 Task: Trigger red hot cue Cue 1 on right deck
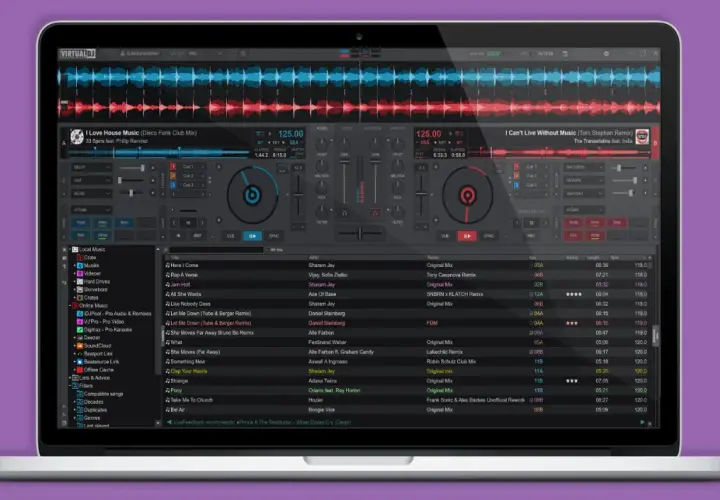point(517,167)
